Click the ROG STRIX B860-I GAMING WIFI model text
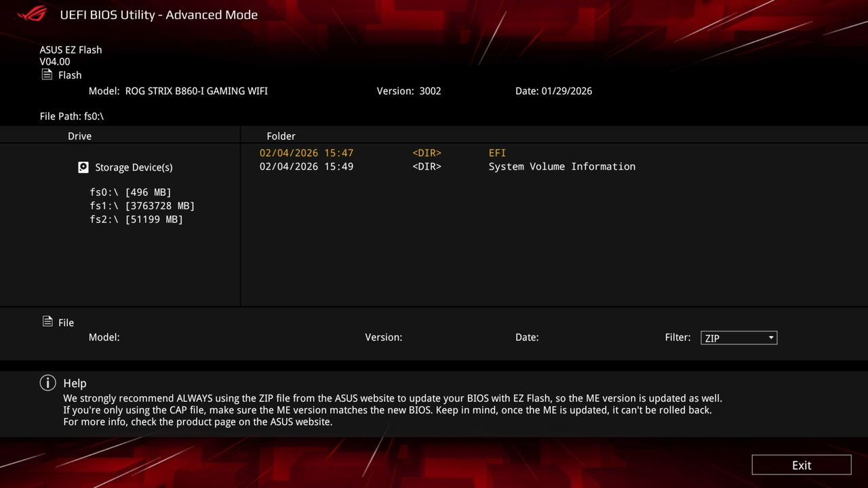868x488 pixels. 196,91
